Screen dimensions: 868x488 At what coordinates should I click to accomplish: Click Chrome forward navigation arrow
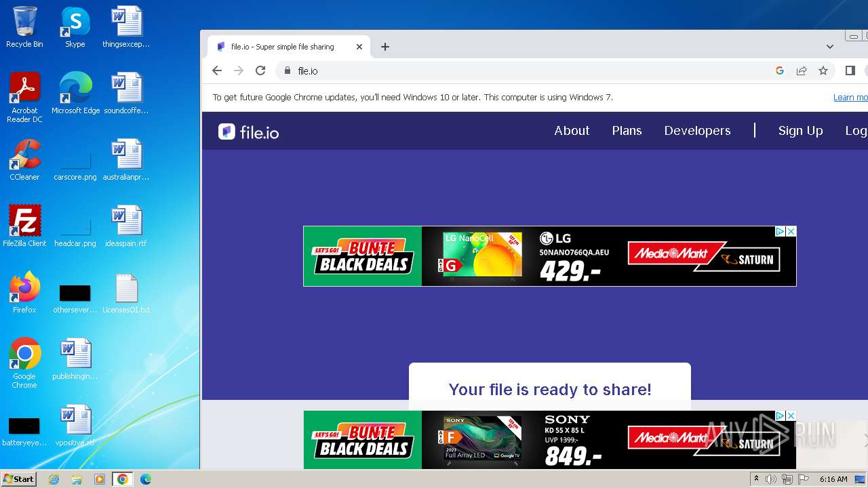coord(239,70)
